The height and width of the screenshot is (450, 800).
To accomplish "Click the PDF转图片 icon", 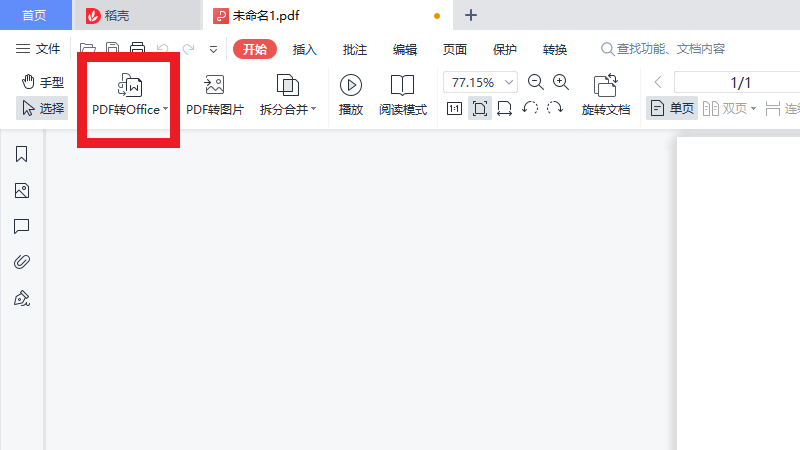I will 214,85.
